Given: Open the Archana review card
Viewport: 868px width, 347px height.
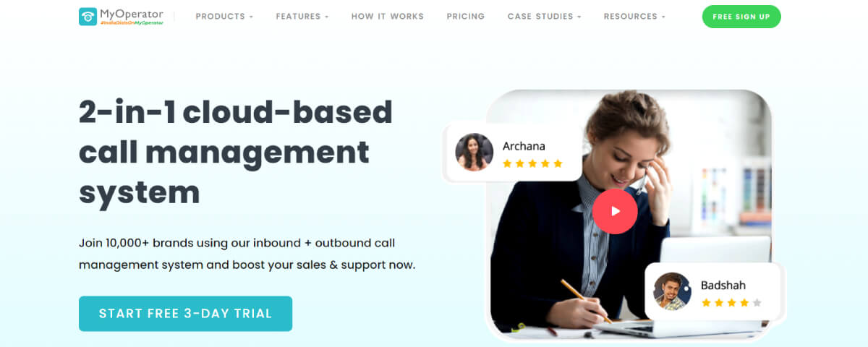Looking at the screenshot, I should coord(514,152).
